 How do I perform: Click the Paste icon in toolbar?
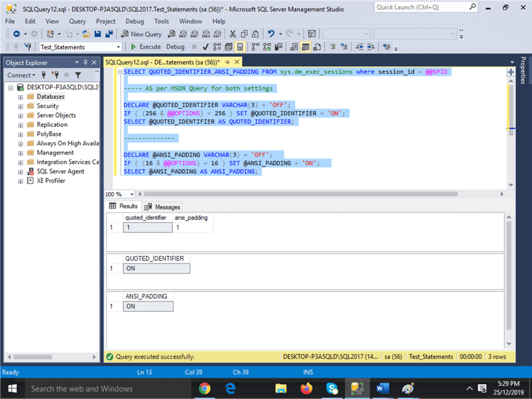255,34
